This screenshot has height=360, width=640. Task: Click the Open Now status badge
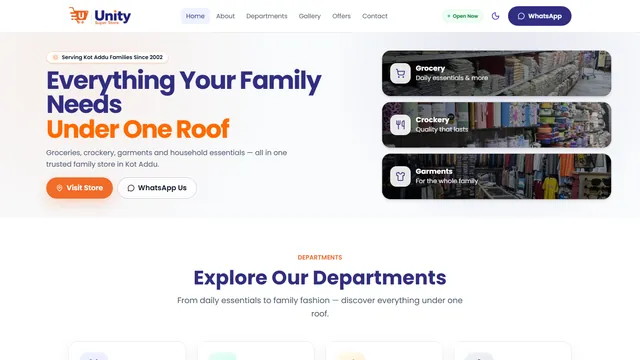click(462, 16)
